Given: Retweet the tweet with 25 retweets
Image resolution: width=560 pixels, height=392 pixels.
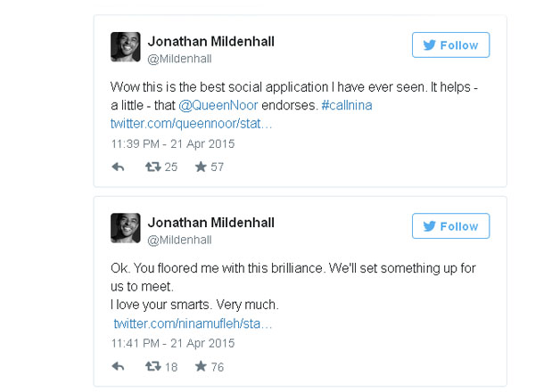Looking at the screenshot, I should point(152,167).
